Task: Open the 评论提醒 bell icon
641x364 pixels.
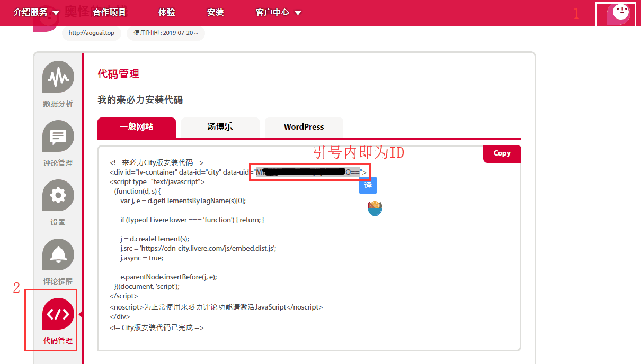Action: point(58,255)
